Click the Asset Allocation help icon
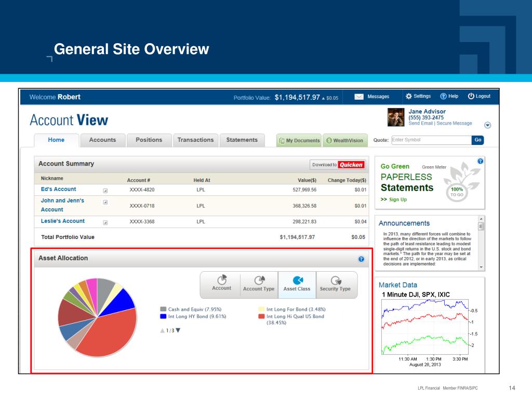Image resolution: width=532 pixels, height=399 pixels. pyautogui.click(x=361, y=259)
